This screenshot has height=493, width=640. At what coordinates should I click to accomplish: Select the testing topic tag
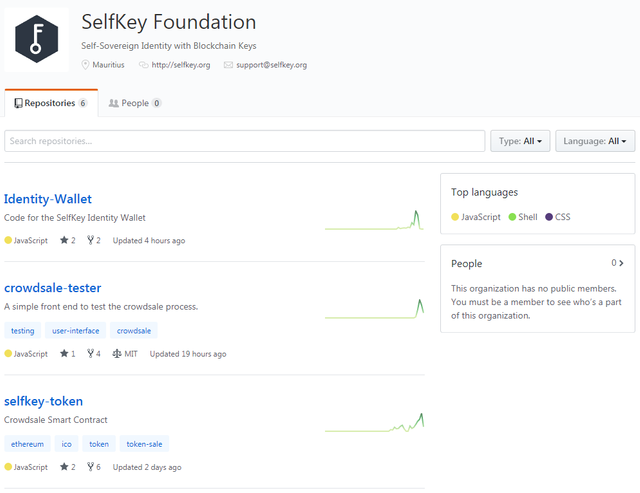(x=22, y=331)
